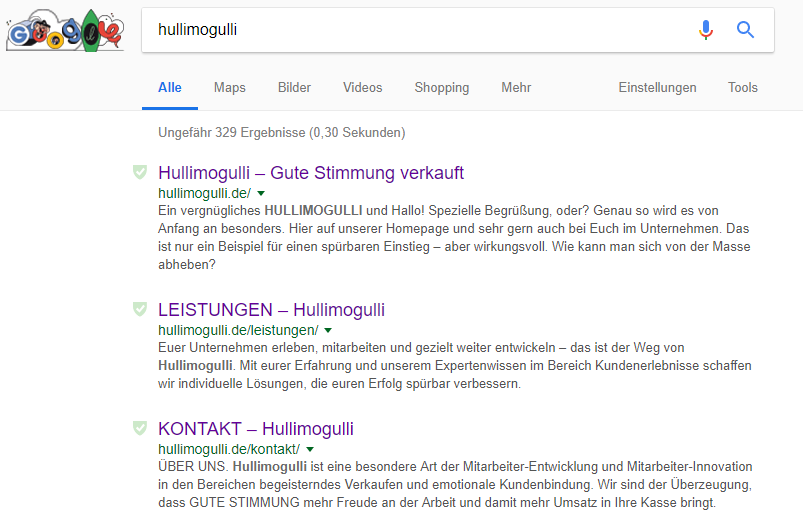Click green shield beside Gute Stimmung result
The image size is (803, 528).
coord(140,173)
